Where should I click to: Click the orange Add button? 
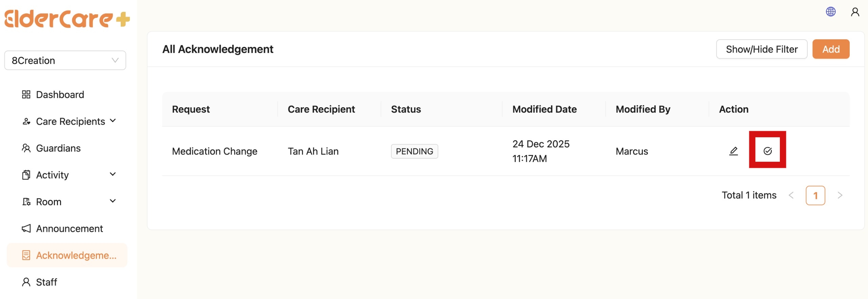click(831, 49)
